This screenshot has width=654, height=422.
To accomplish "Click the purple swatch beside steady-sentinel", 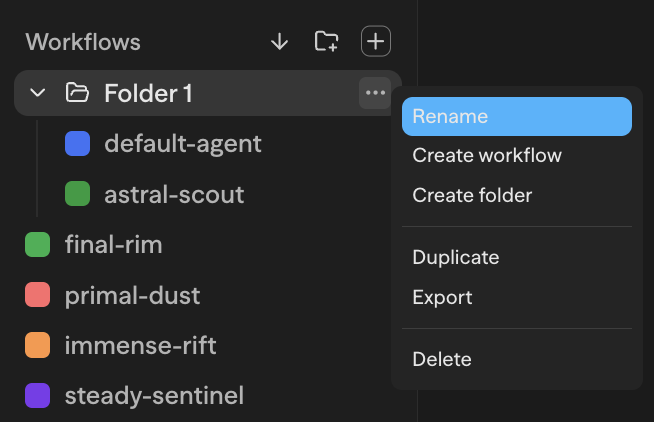I will tap(38, 396).
